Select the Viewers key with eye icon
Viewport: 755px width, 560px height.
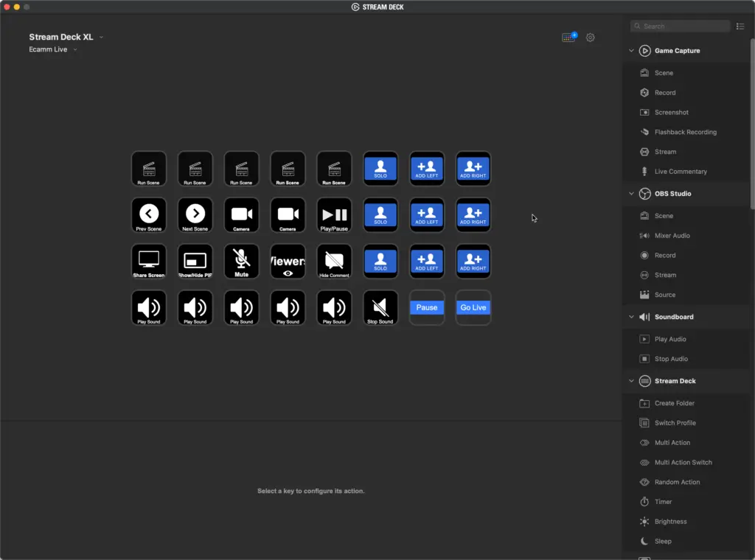click(288, 262)
